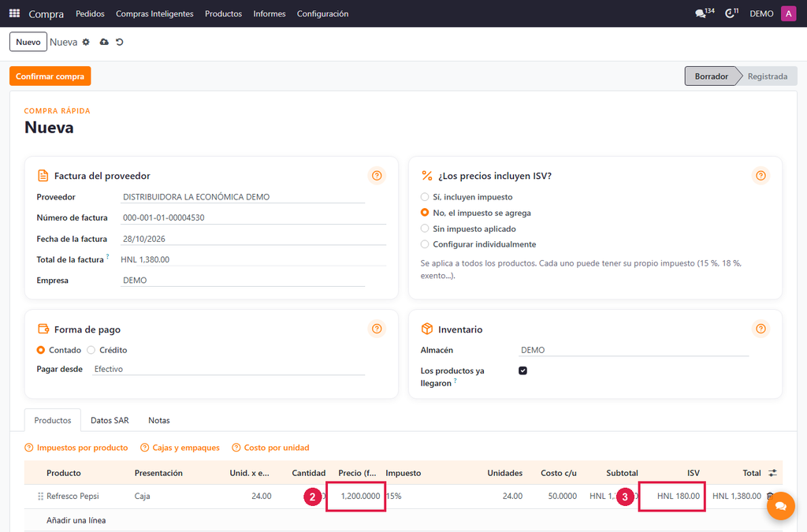Open Fecha de la factura date picker

253,239
